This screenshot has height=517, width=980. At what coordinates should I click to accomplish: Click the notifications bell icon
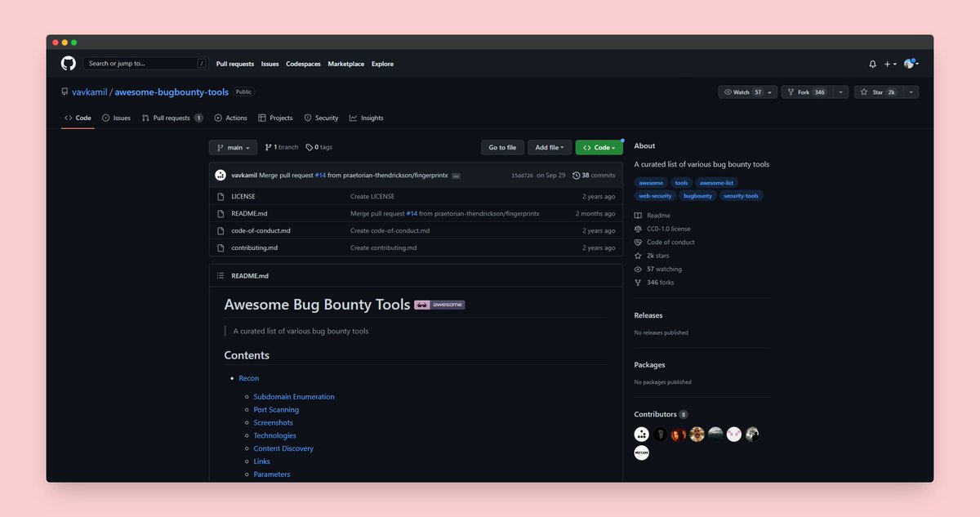coord(872,64)
